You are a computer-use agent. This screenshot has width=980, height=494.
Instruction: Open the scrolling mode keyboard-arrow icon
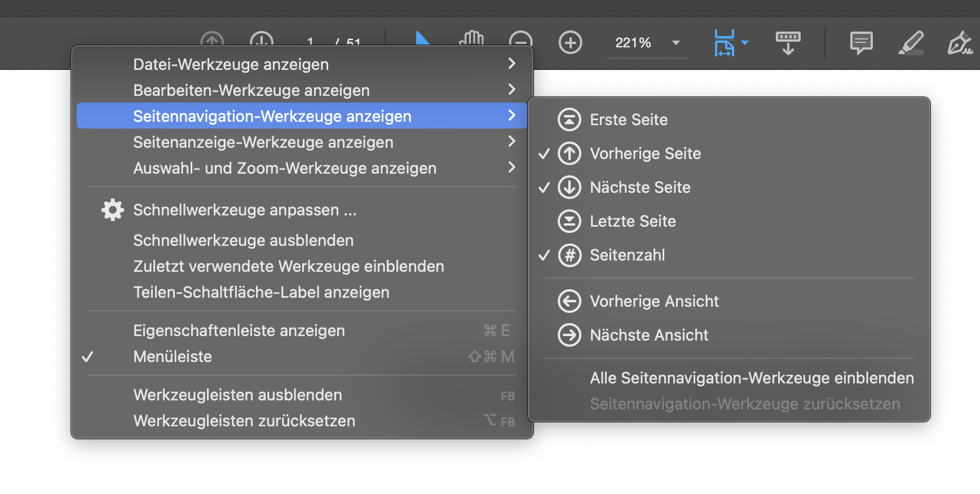pyautogui.click(x=788, y=43)
